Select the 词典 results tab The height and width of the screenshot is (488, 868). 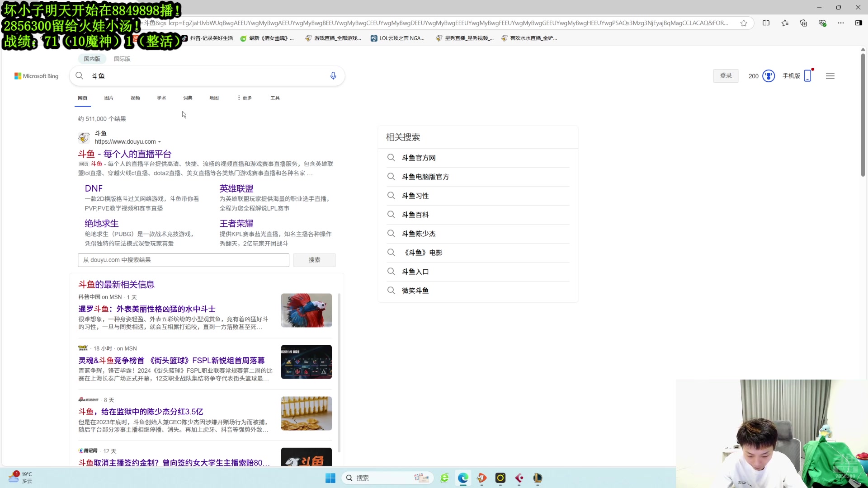[x=188, y=98]
